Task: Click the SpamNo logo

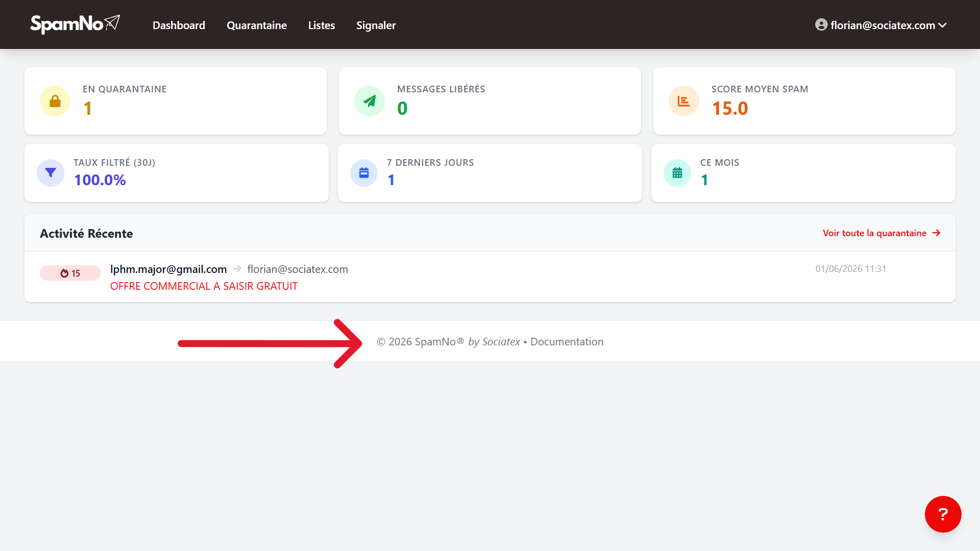Action: [75, 24]
